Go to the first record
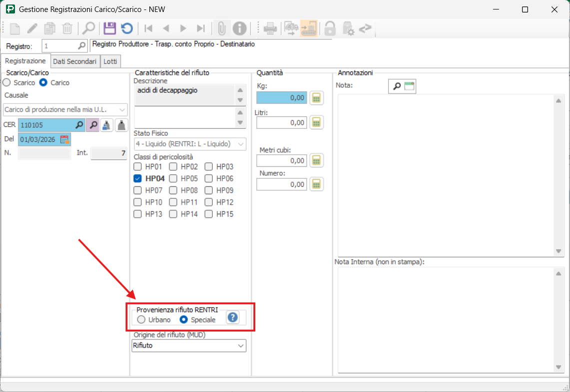The width and height of the screenshot is (570, 392). (148, 28)
